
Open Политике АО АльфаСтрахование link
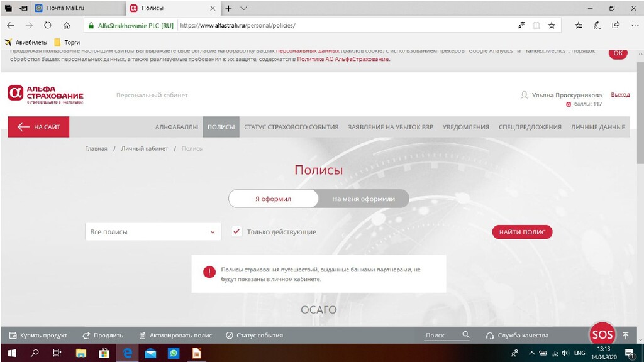[x=343, y=59]
